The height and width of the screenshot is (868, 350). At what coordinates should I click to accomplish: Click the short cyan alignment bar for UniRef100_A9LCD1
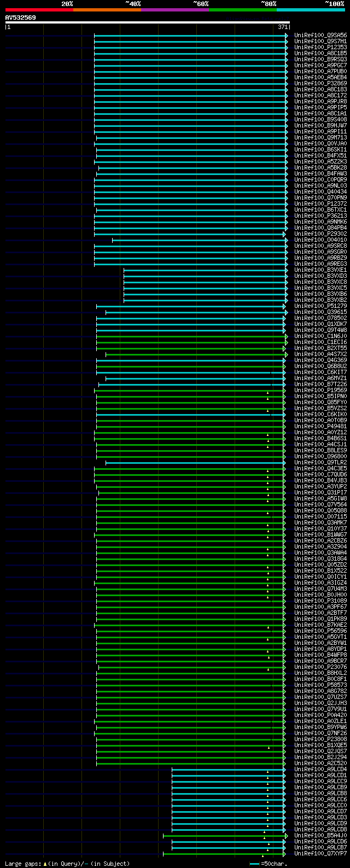pos(229,775)
